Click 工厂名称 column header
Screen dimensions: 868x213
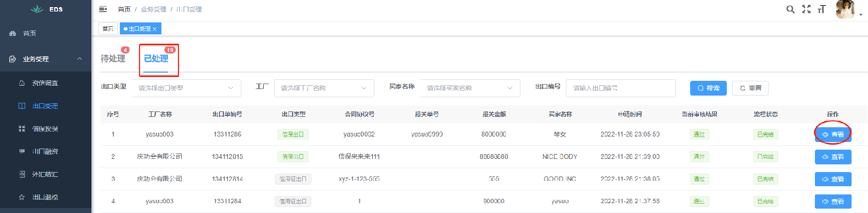pyautogui.click(x=160, y=114)
